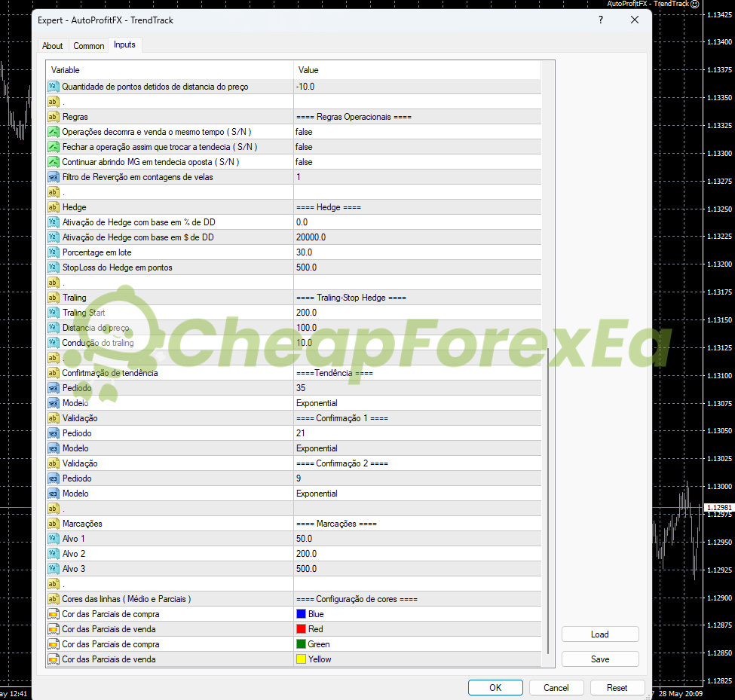Select the 30.0 value for Porcentage em lote

click(x=417, y=252)
